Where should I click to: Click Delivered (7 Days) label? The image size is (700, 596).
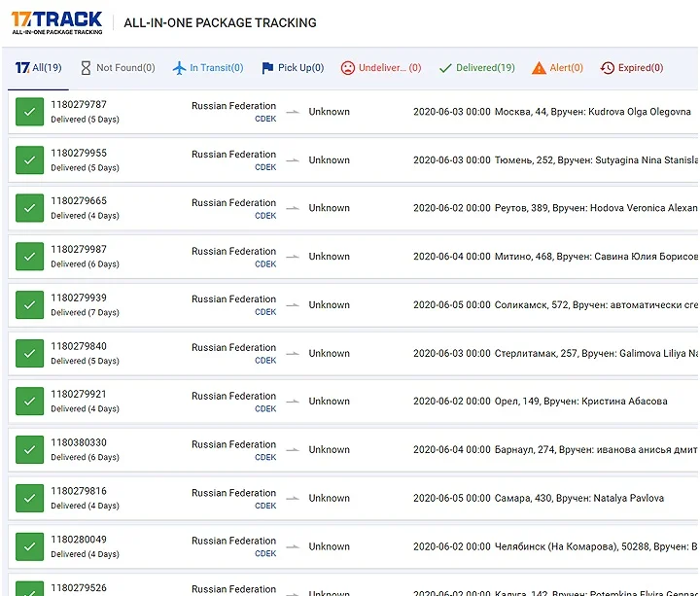pos(86,312)
